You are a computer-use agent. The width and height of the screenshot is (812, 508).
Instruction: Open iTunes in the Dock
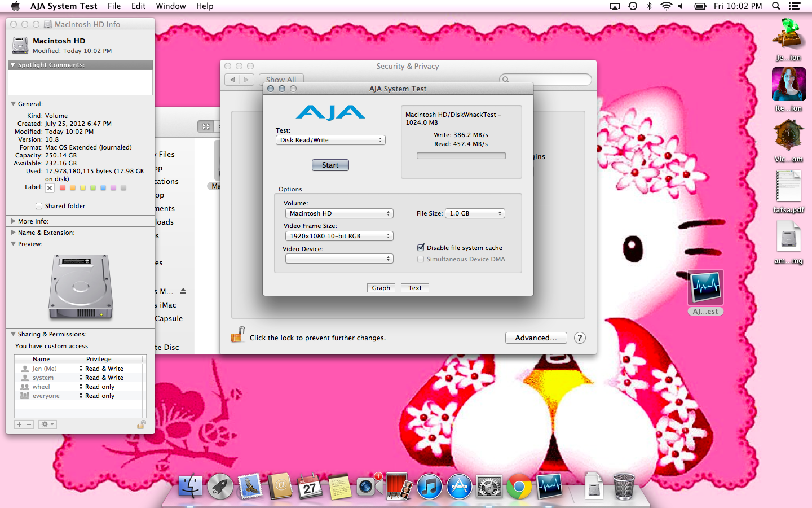pyautogui.click(x=430, y=486)
